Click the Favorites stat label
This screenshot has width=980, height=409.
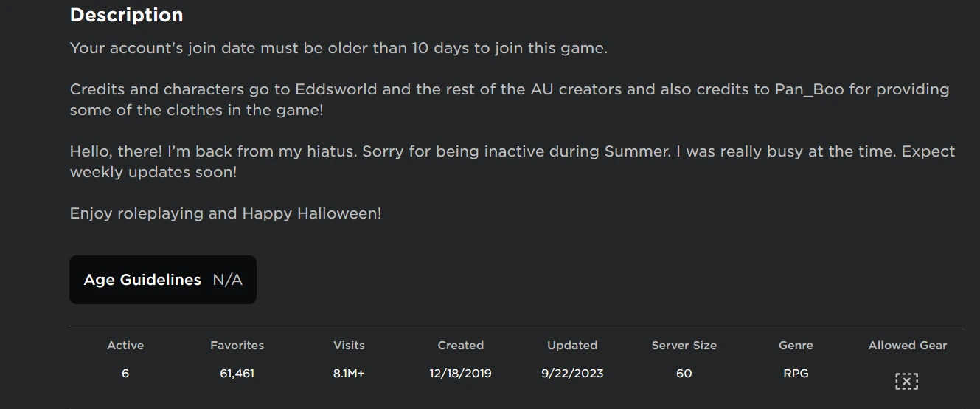point(237,345)
